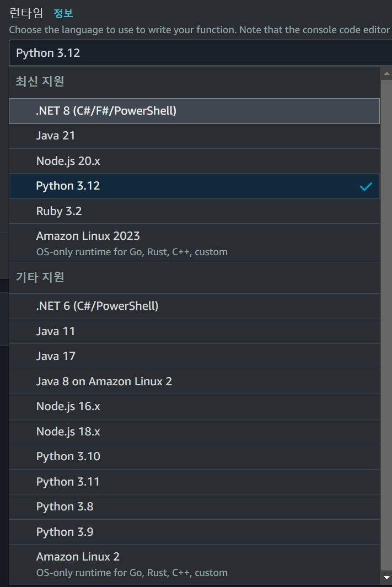Pick Node.js 20.x runtime
Screen dimensions: 392x587
[x=194, y=161]
